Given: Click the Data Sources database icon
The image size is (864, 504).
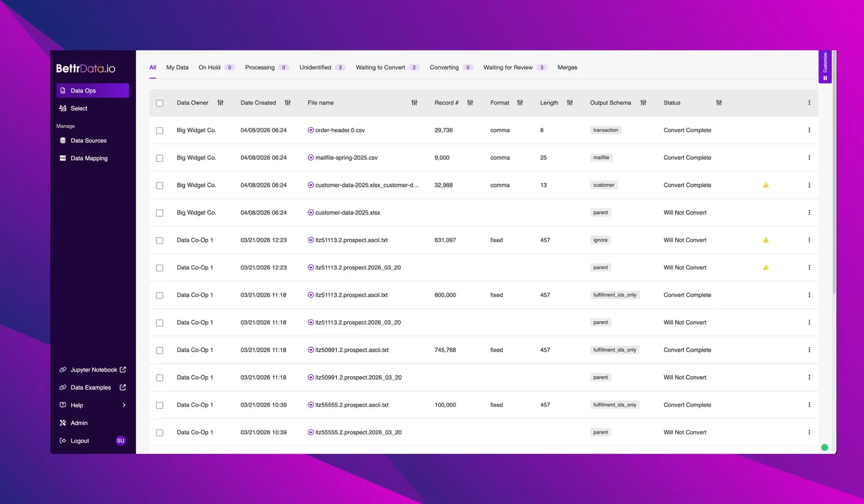Looking at the screenshot, I should 63,140.
